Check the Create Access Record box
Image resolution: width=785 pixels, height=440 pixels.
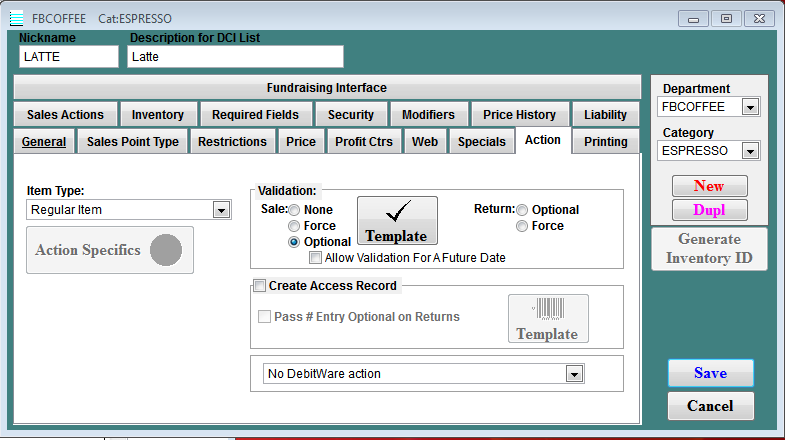click(259, 286)
